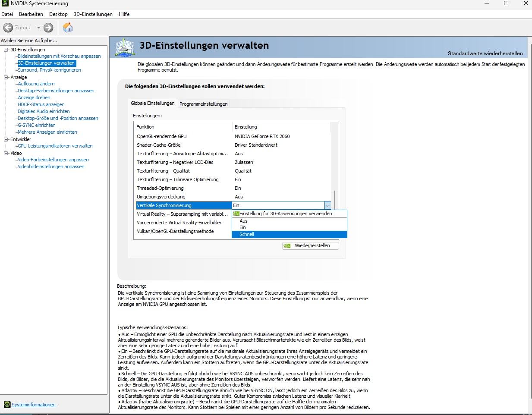This screenshot has height=415, width=532.
Task: Collapse the 3D-Einstellungen tree node
Action: 6,50
